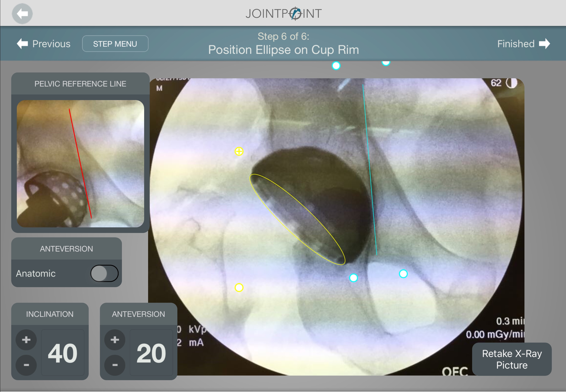The height and width of the screenshot is (392, 566).
Task: Open the STEP MENU
Action: [x=115, y=44]
